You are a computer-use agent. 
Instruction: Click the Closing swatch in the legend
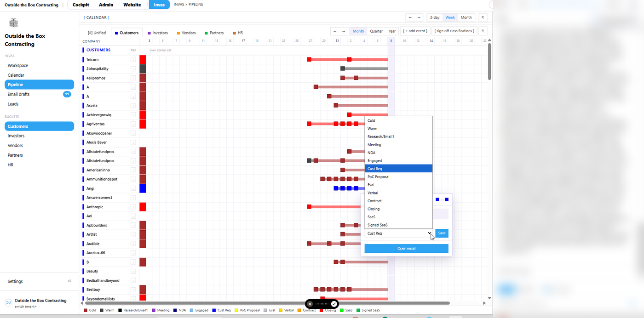pos(321,311)
